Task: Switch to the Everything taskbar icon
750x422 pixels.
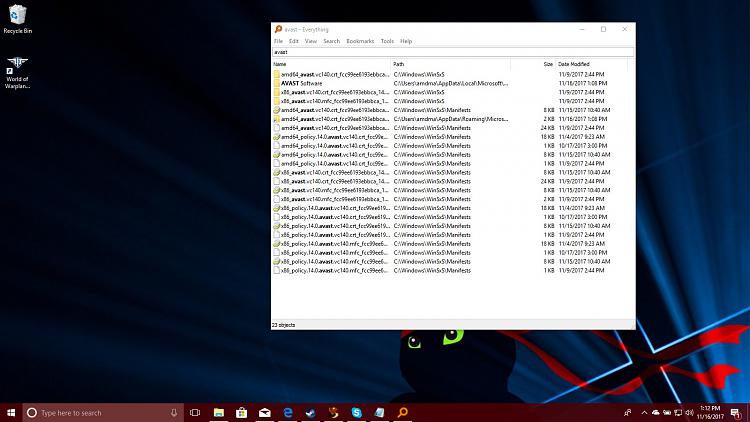Action: [x=403, y=412]
